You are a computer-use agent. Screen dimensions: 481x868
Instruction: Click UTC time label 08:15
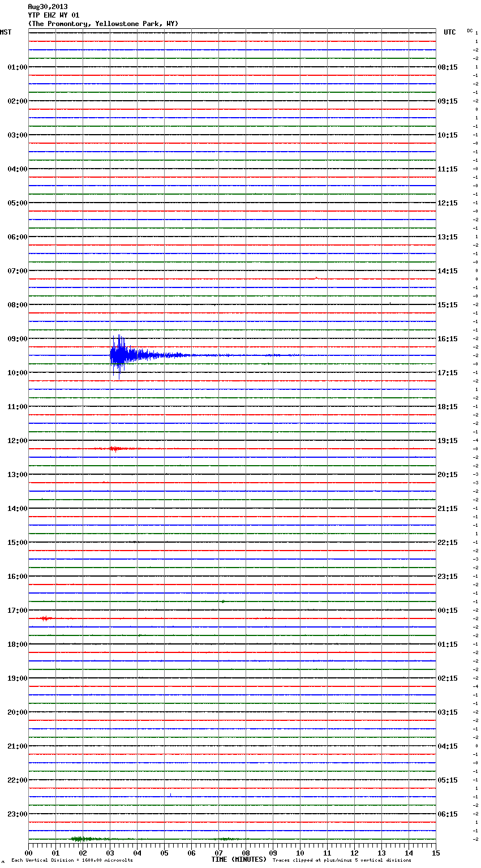tap(448, 67)
